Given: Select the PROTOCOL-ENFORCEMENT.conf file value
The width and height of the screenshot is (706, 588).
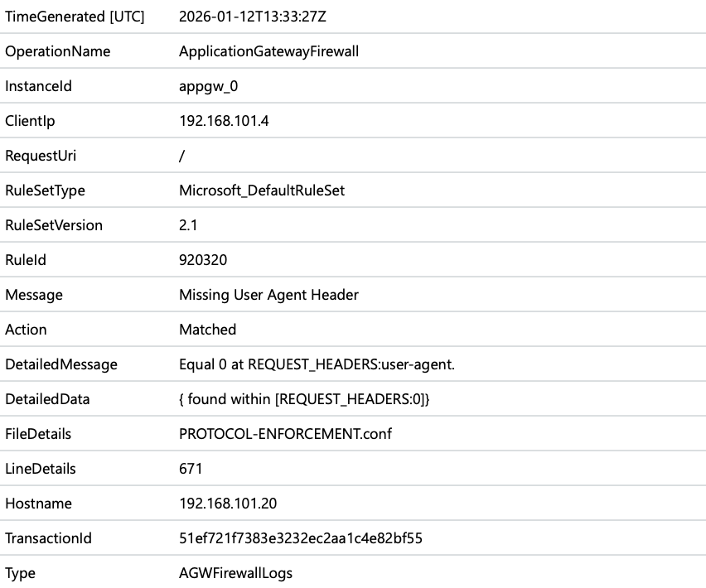Looking at the screenshot, I should tap(285, 434).
